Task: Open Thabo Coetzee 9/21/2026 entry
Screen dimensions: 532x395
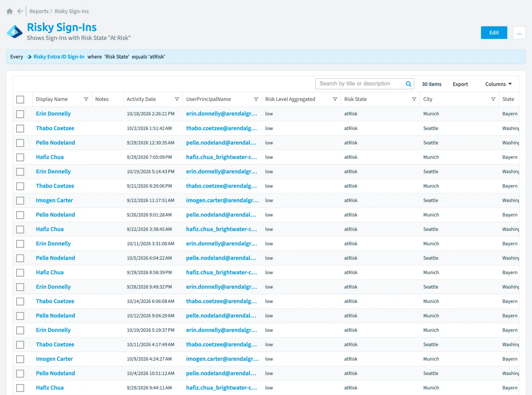Action: pyautogui.click(x=55, y=186)
